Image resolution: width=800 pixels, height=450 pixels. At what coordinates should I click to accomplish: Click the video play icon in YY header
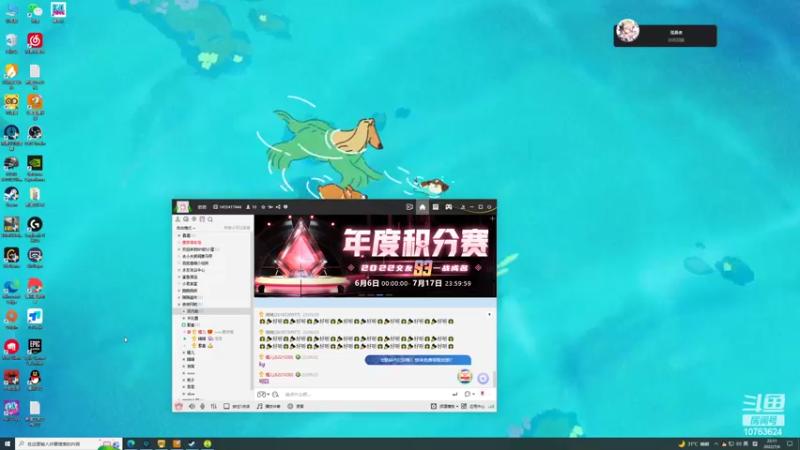pos(409,207)
